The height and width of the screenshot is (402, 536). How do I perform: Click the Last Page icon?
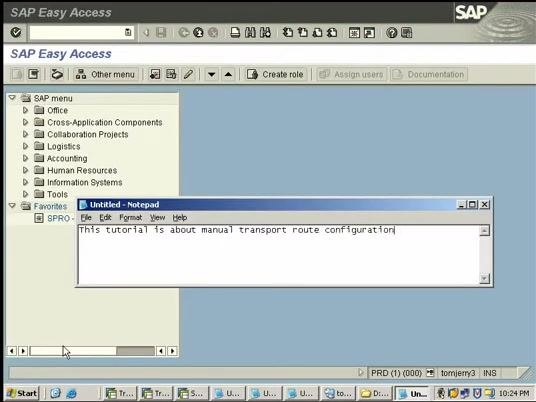pyautogui.click(x=332, y=33)
